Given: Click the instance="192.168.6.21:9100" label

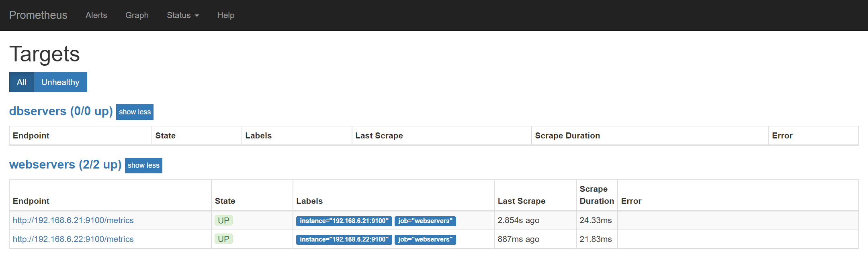Looking at the screenshot, I should tap(344, 221).
